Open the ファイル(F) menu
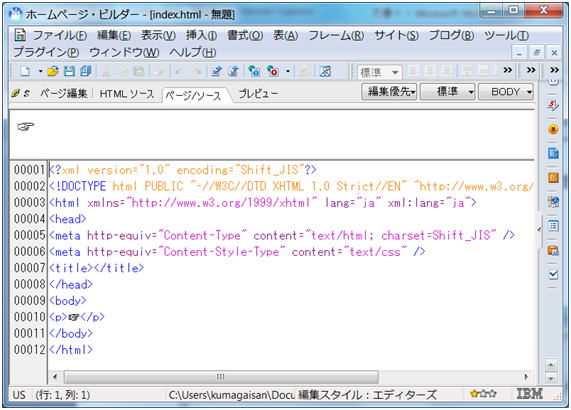Viewport: 571px width, 410px height. click(60, 36)
